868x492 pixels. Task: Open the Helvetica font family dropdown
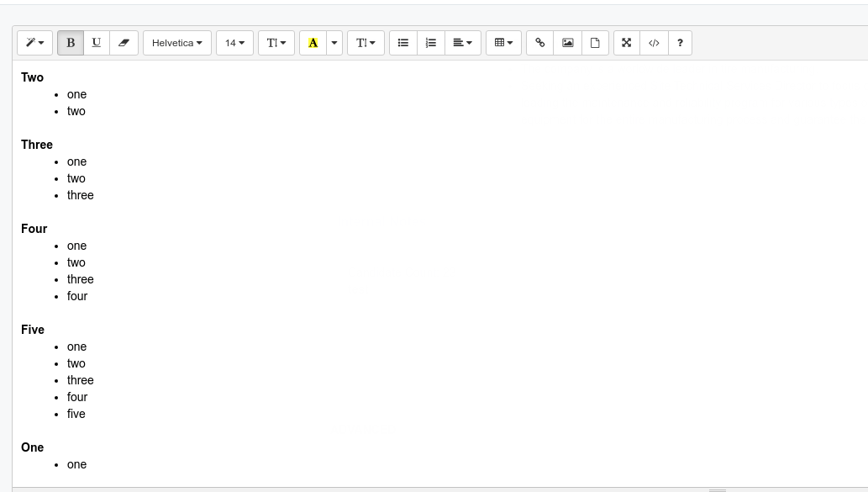click(177, 43)
